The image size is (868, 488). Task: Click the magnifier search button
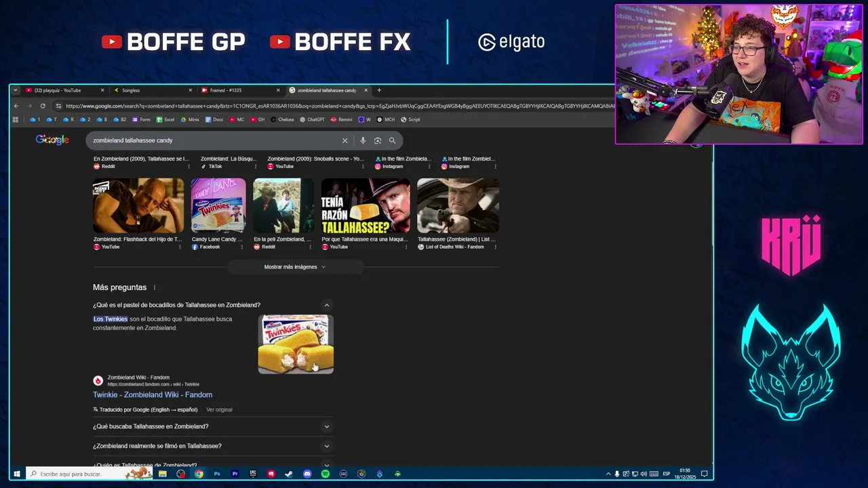pos(392,140)
